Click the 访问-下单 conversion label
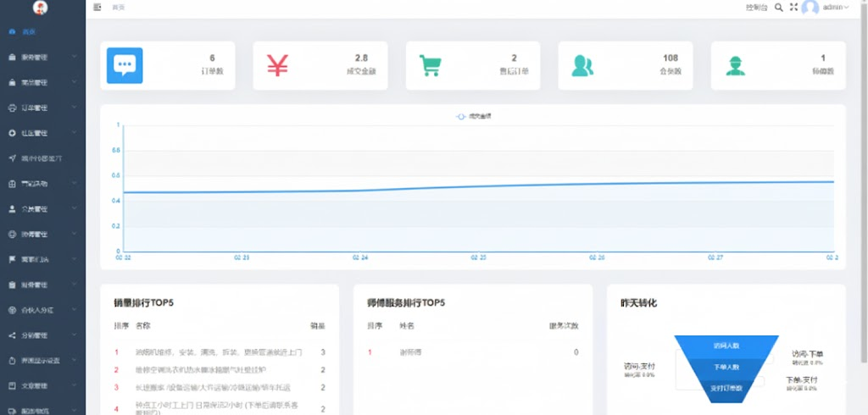The height and width of the screenshot is (415, 868). tap(807, 353)
